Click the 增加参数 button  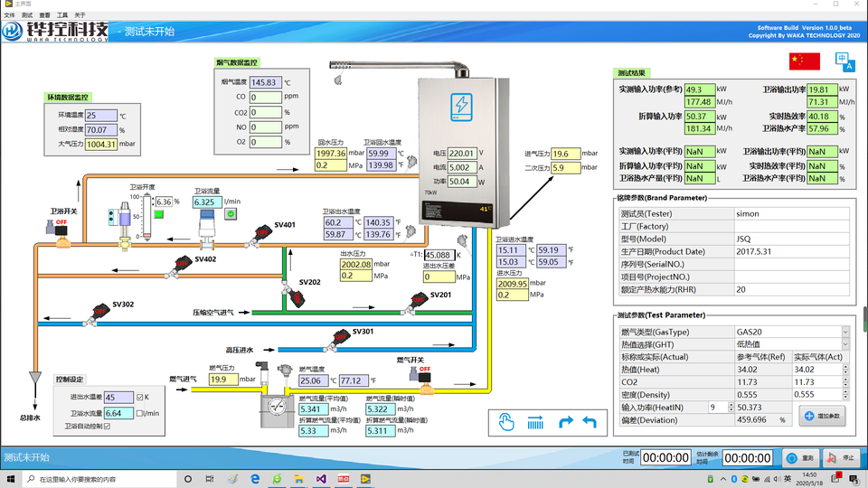[x=821, y=415]
